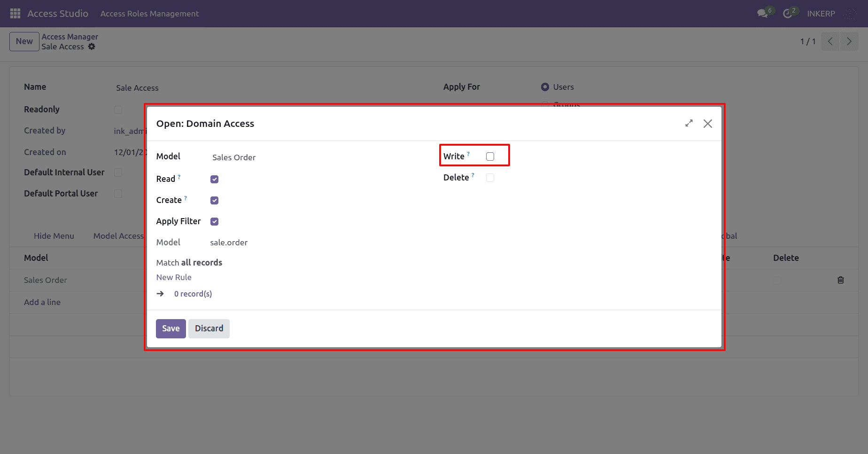Open the apps grid menu icon
This screenshot has width=868, height=454.
(15, 14)
